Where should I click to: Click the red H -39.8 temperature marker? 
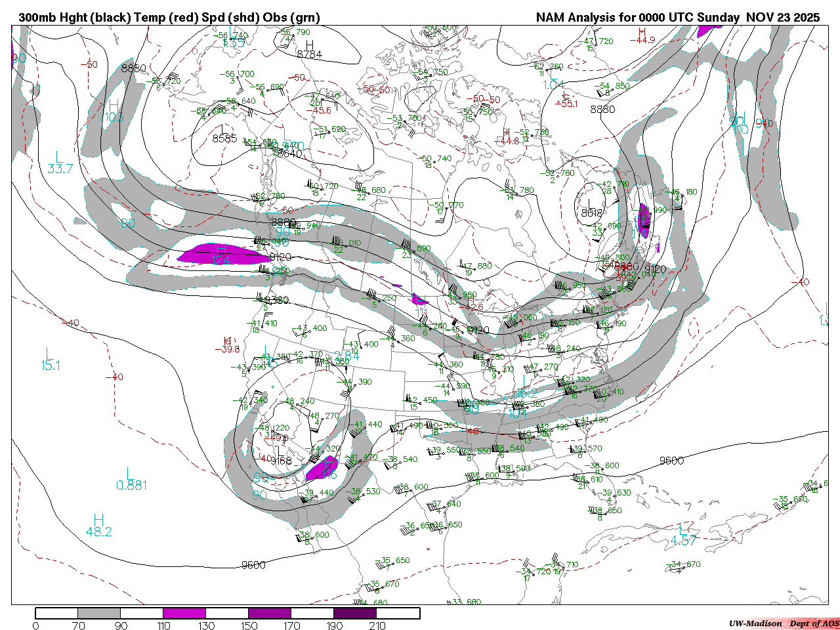click(230, 345)
